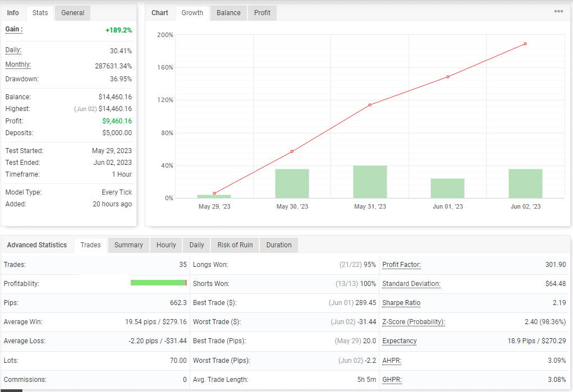
Task: Switch to the Duration tab
Action: tap(279, 245)
